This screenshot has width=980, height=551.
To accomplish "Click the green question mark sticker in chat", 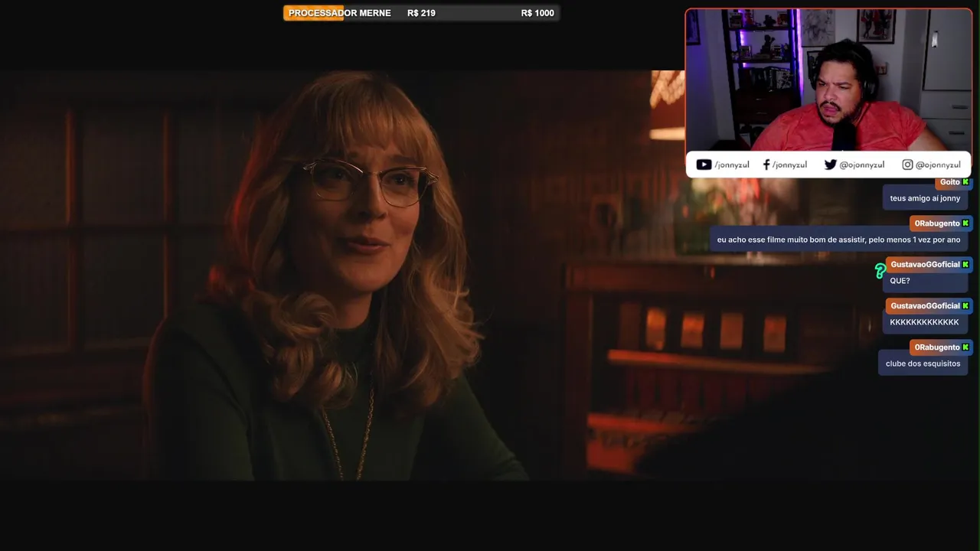I will (880, 271).
